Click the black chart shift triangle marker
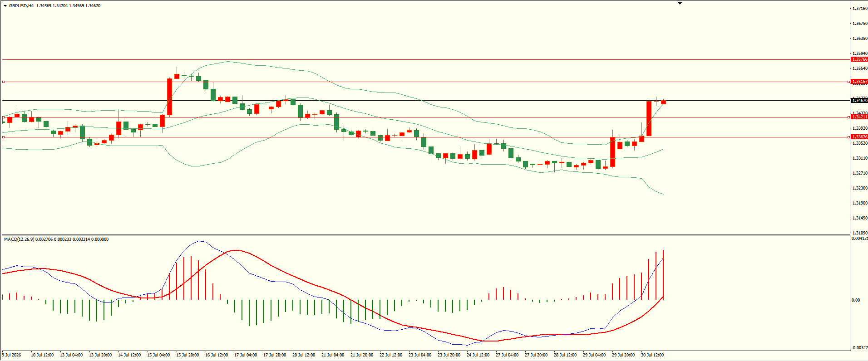Screen dimensions: 868x361 (x=680, y=4)
